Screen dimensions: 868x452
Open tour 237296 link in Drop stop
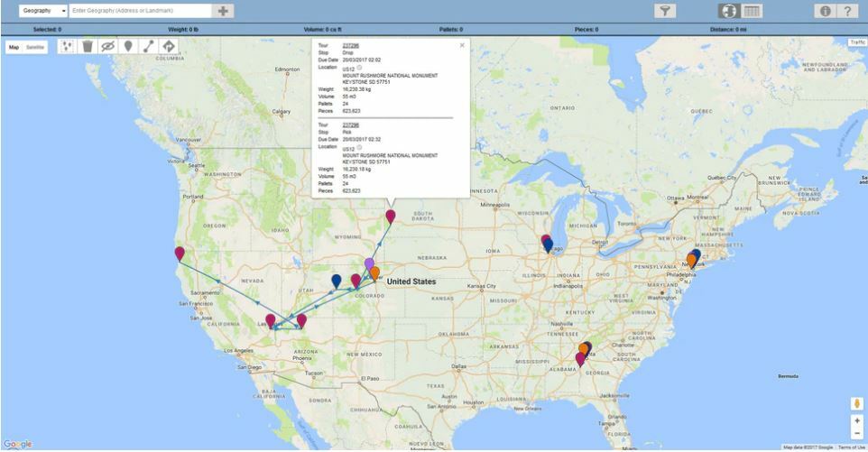coord(351,44)
